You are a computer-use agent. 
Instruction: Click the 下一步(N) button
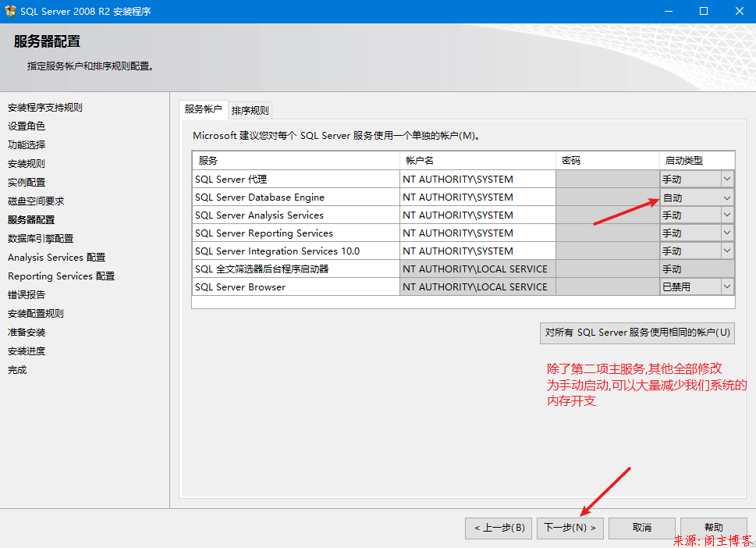(x=570, y=528)
